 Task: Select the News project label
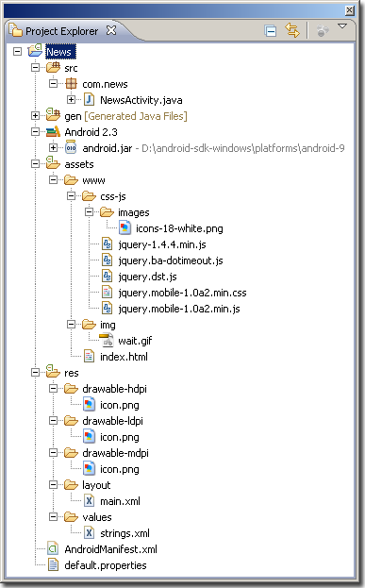click(x=60, y=51)
